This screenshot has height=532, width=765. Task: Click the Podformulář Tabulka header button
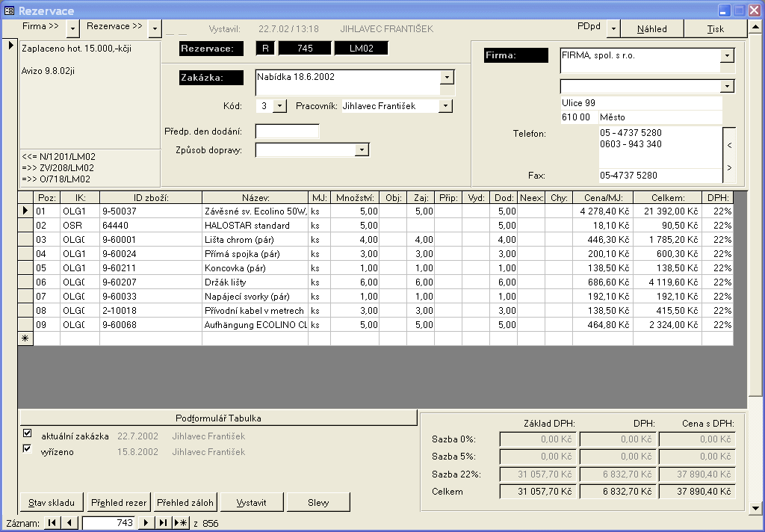pyautogui.click(x=218, y=418)
